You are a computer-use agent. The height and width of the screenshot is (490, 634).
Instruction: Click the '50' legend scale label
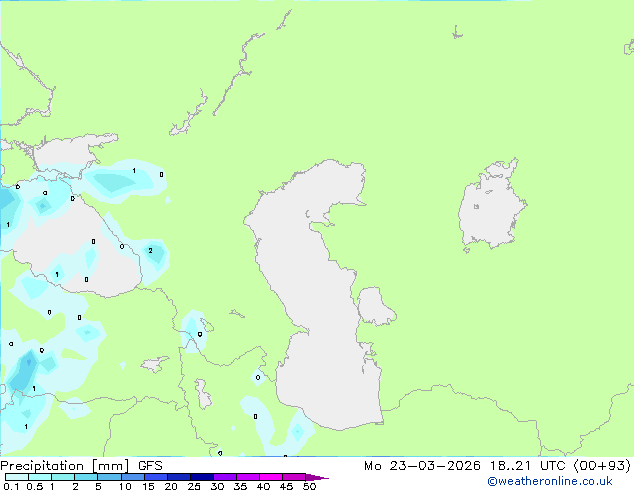(x=309, y=486)
